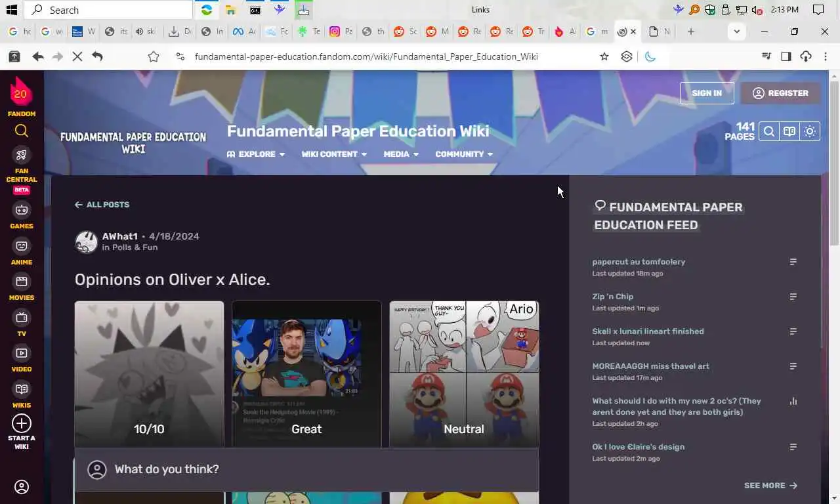Click the Fundamental Paper Education Wiki title

point(358,131)
